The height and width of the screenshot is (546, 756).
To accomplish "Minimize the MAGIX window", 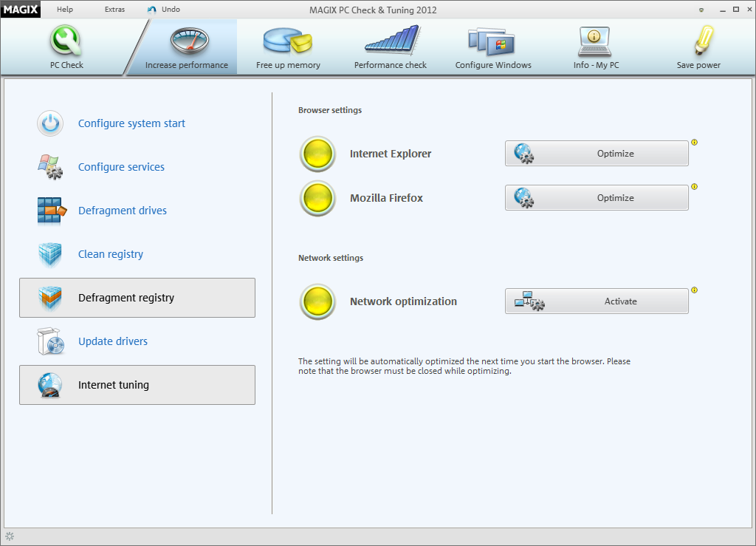I will [722, 10].
